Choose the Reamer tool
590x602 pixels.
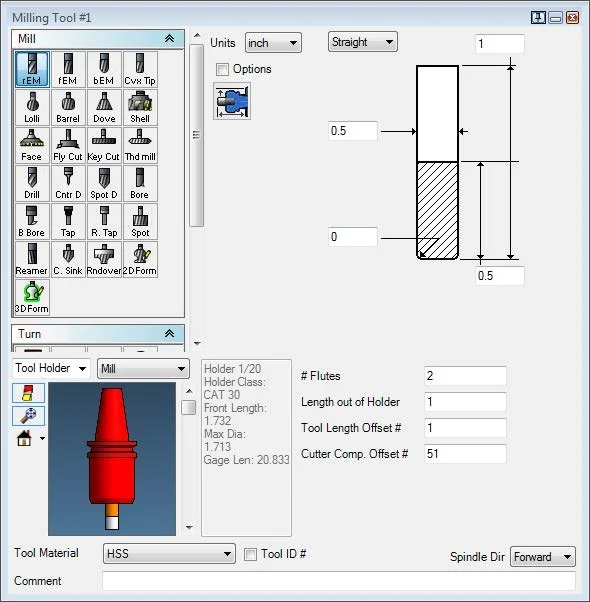click(x=32, y=260)
